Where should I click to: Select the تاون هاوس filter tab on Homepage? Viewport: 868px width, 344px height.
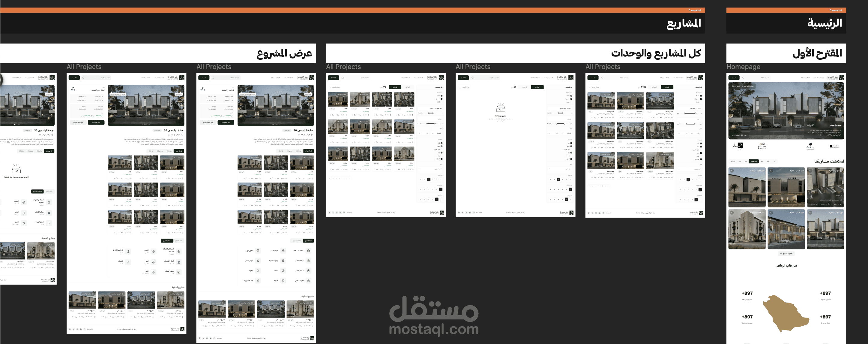pos(753,161)
